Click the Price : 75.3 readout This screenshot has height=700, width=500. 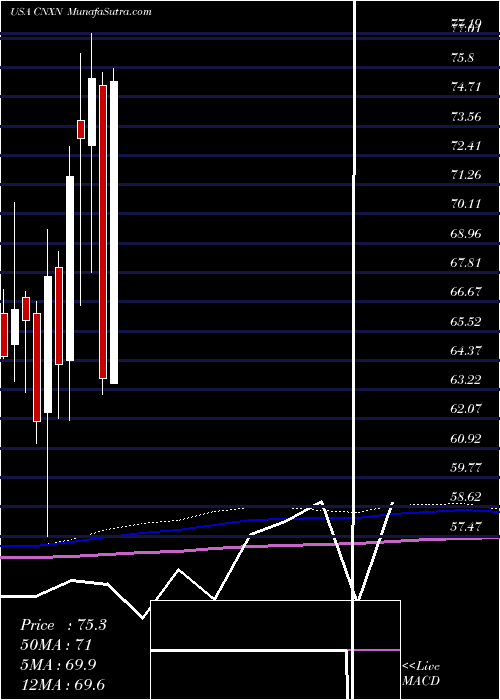63,625
